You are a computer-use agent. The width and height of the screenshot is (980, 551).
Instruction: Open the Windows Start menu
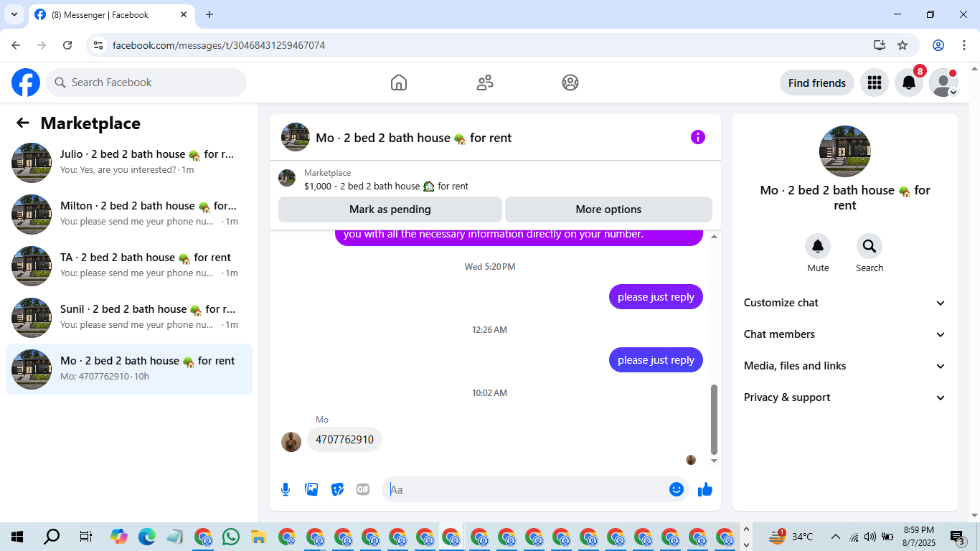[17, 537]
